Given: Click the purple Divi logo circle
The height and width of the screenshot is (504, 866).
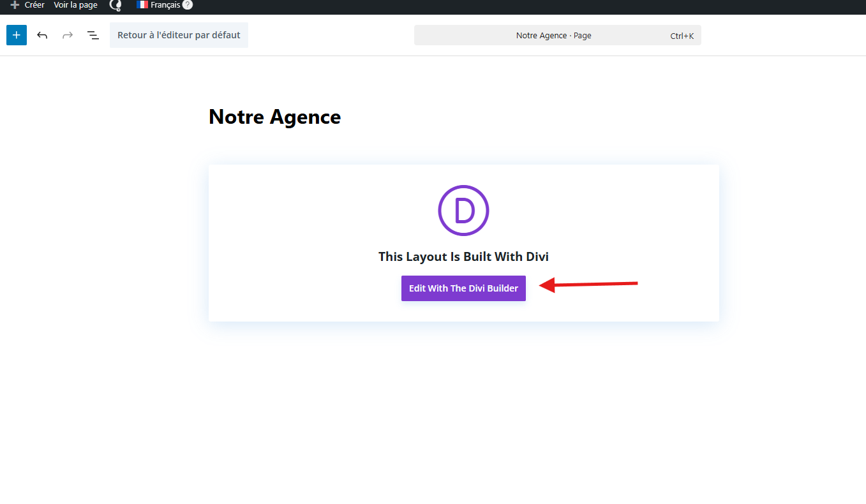Looking at the screenshot, I should (x=463, y=210).
